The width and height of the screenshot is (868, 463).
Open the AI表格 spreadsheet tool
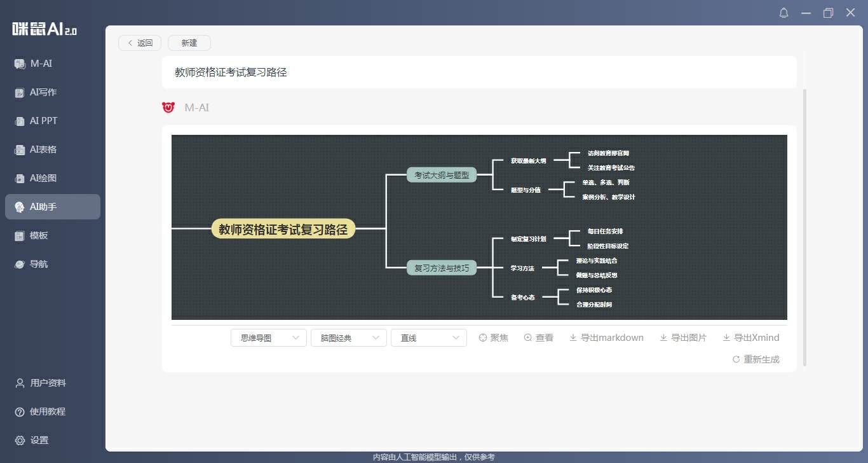(43, 149)
